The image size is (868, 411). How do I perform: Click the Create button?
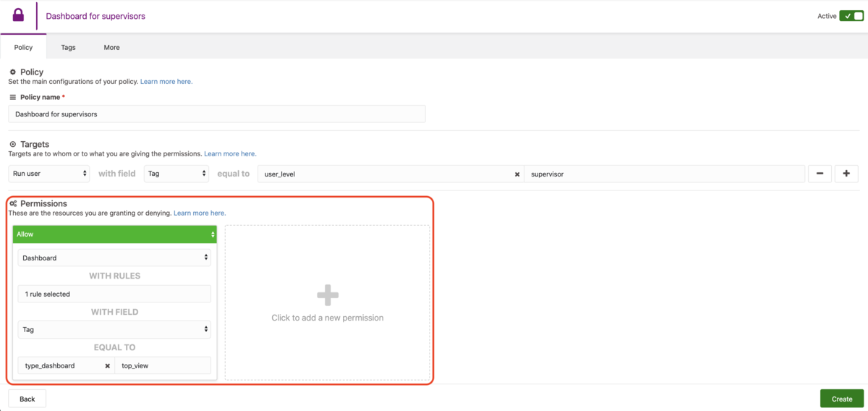[842, 399]
